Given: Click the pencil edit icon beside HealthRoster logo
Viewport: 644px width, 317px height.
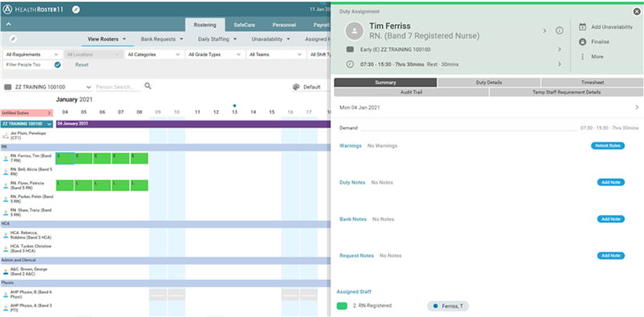Looking at the screenshot, I should click(x=76, y=10).
